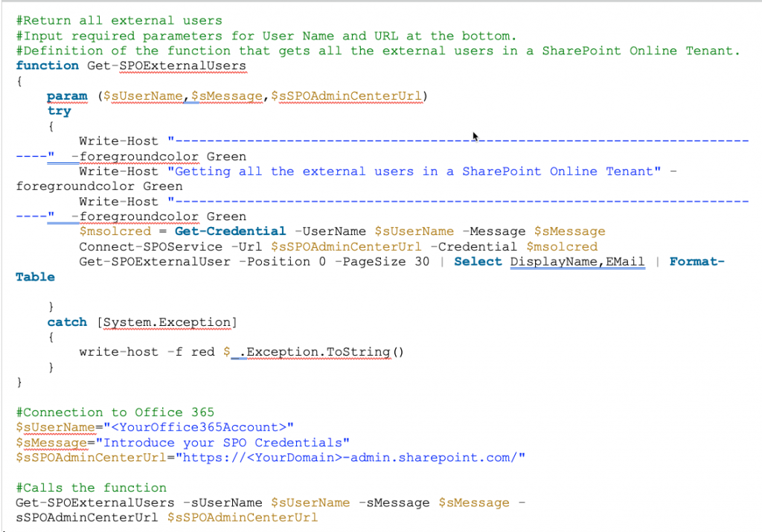Click the 'Select' keyword after the pipe

478,261
